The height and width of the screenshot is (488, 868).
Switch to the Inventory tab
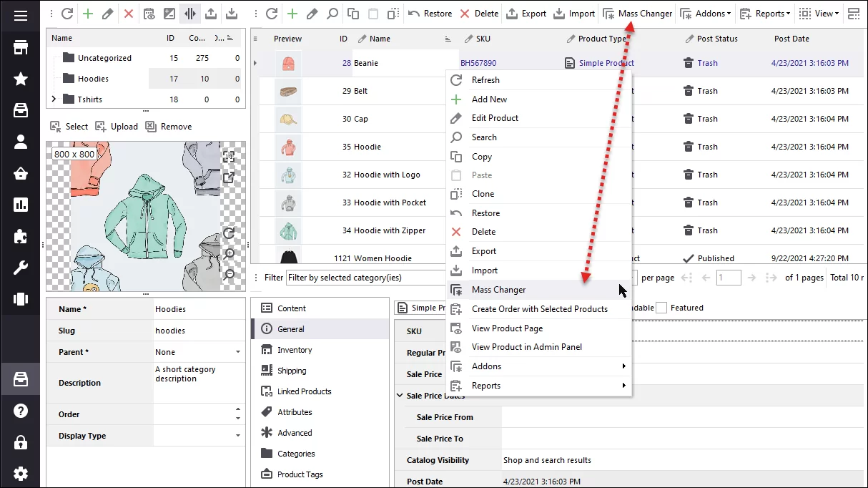[x=295, y=350]
